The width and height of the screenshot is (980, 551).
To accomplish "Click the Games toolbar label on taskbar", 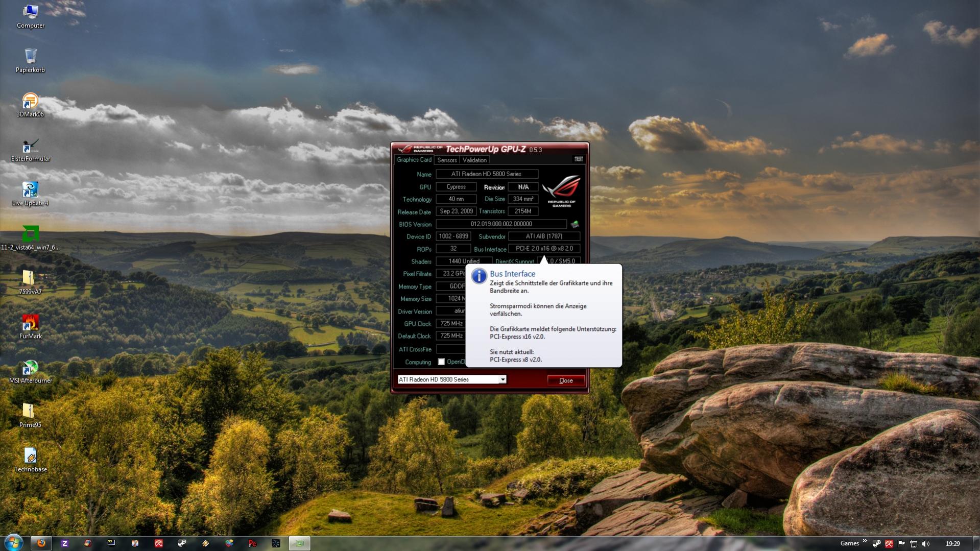I will tap(850, 543).
